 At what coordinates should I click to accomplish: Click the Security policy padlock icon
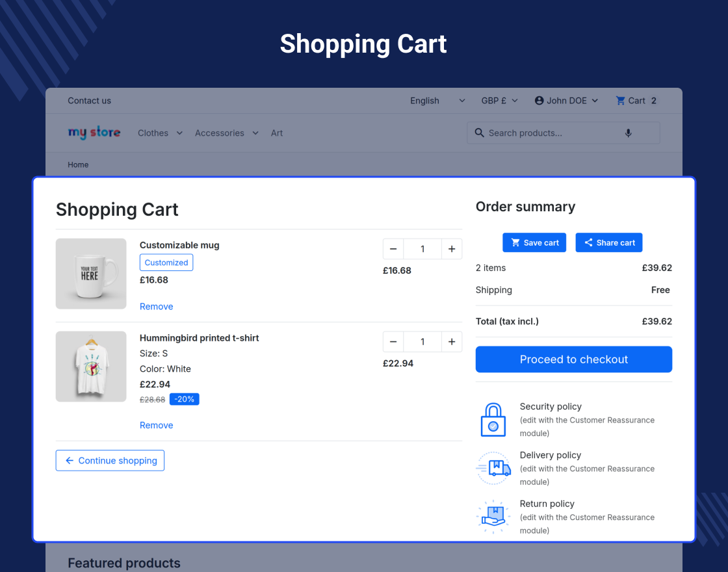click(493, 420)
